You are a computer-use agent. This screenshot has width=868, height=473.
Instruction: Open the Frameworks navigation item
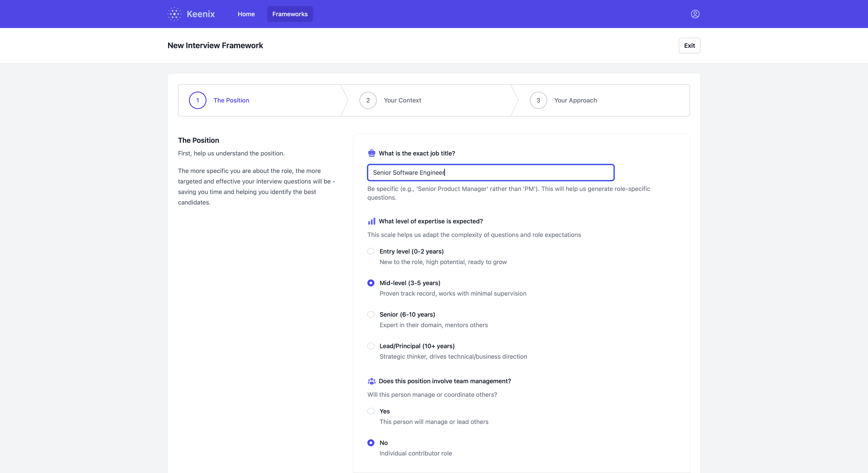coord(290,14)
